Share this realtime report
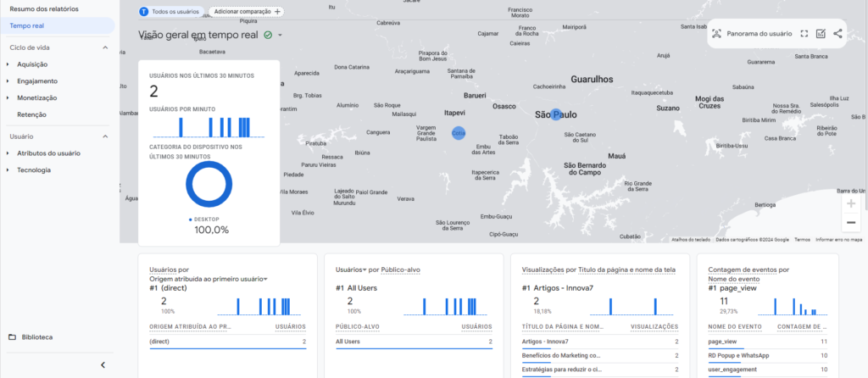 (x=837, y=34)
